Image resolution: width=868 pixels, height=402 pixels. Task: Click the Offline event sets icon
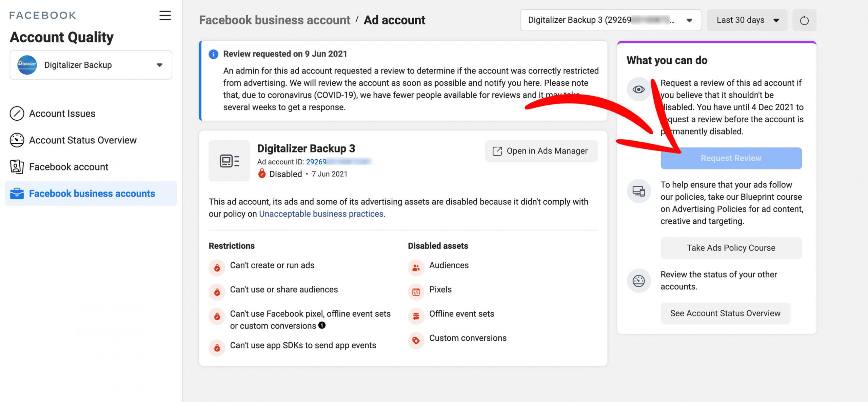(416, 316)
